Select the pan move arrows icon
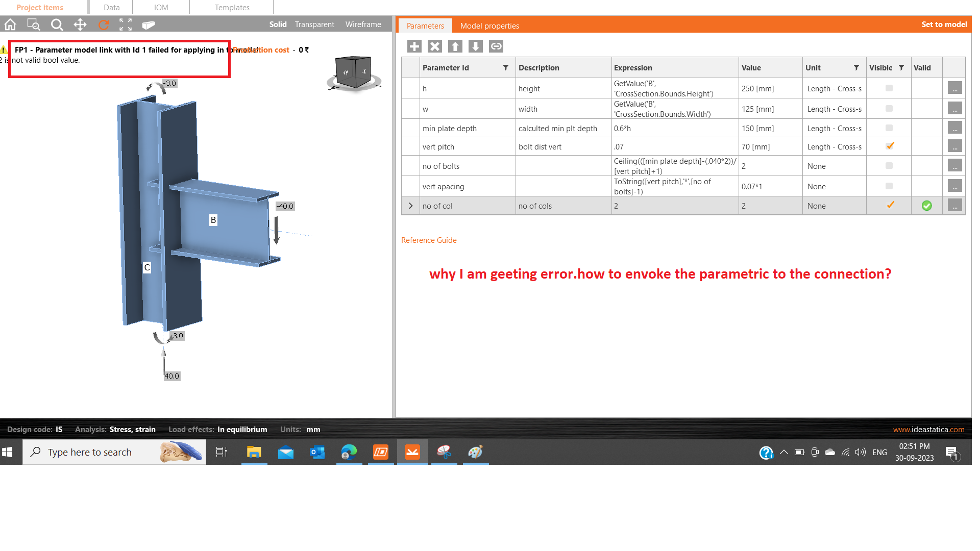Viewport: 980px width, 551px height. [x=80, y=24]
